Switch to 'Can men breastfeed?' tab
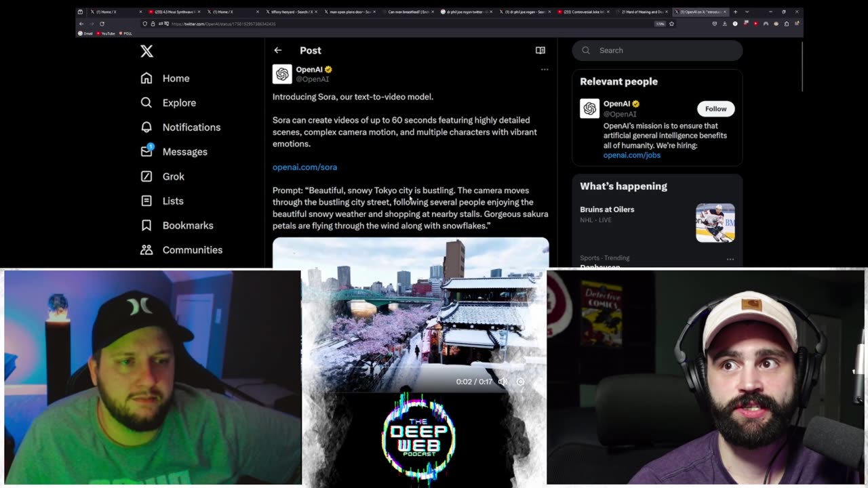 pos(407,12)
